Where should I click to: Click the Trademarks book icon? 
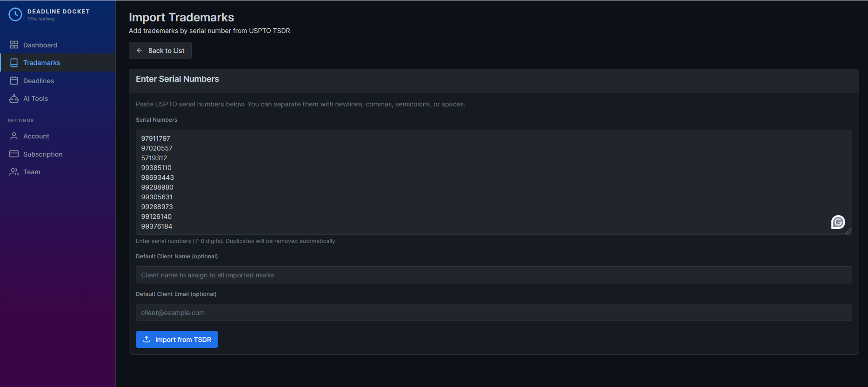(x=14, y=63)
